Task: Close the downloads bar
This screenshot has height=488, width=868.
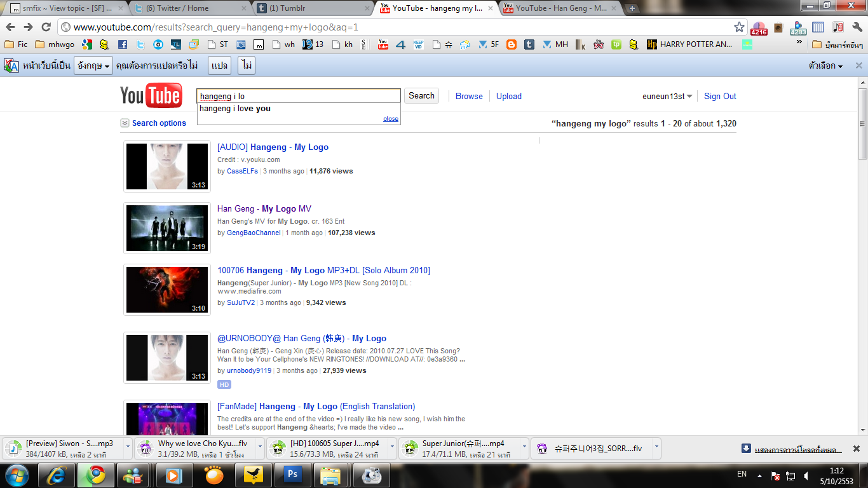Action: click(x=856, y=449)
